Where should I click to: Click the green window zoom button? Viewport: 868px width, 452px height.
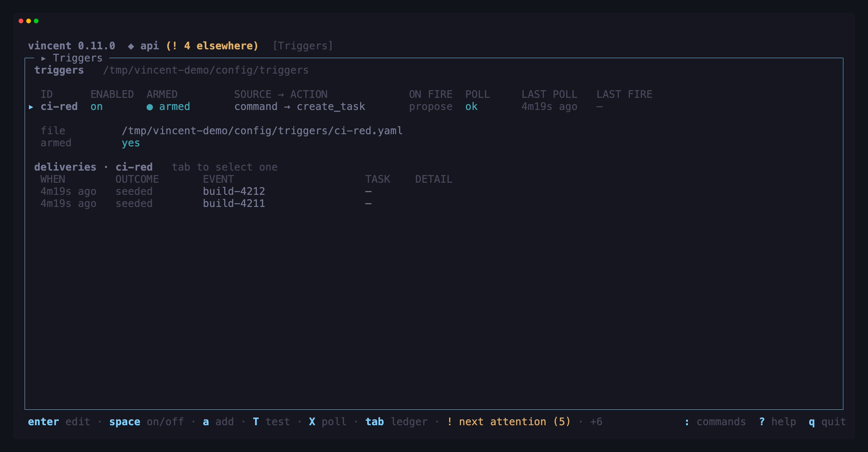[36, 21]
